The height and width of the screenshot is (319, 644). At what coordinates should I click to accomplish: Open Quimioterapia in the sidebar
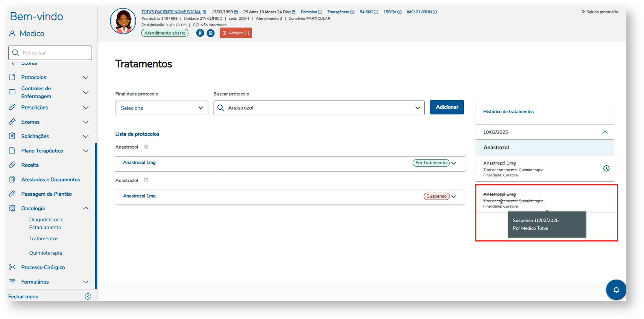point(46,253)
